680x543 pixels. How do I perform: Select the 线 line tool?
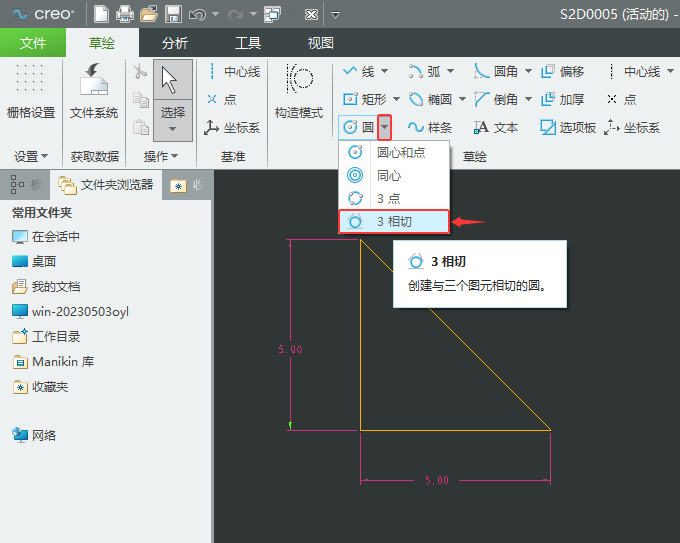point(359,71)
